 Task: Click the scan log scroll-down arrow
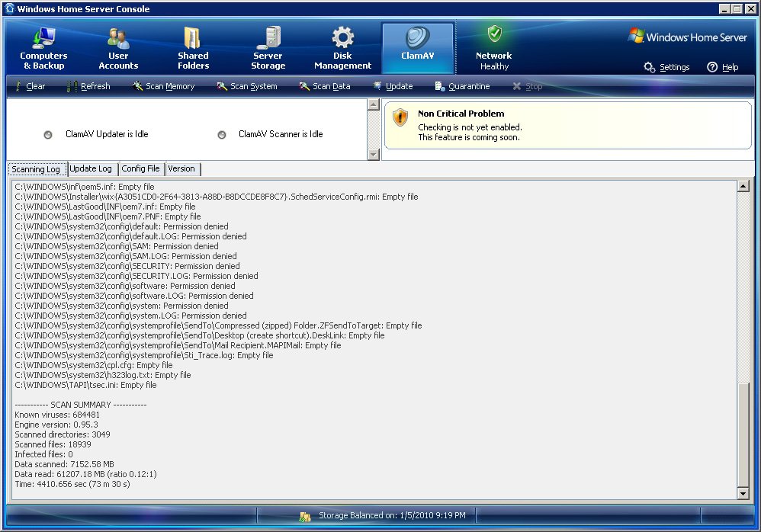(x=743, y=494)
